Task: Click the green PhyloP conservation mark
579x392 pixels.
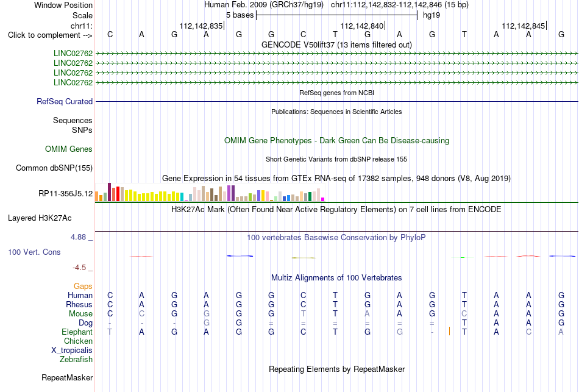Action: pyautogui.click(x=463, y=257)
